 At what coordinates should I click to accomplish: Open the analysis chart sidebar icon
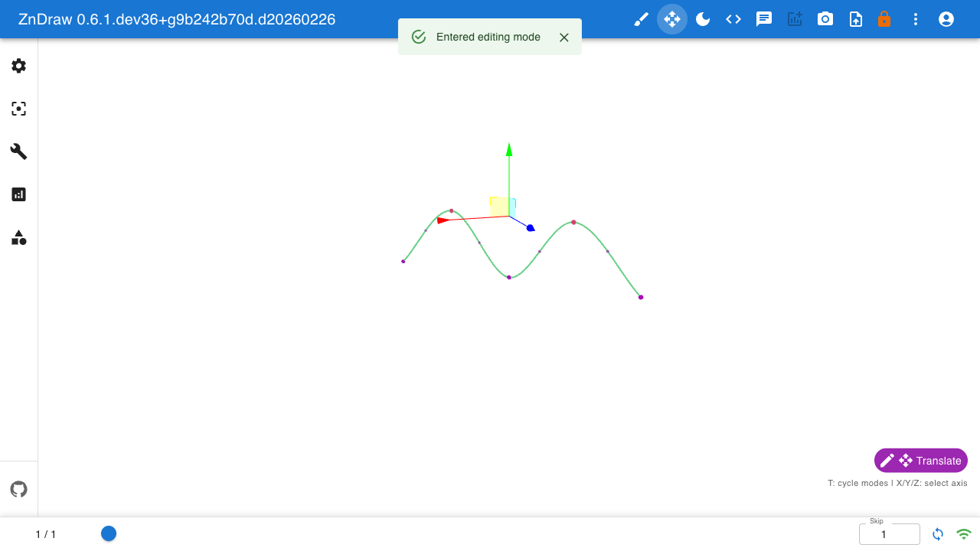coord(19,194)
